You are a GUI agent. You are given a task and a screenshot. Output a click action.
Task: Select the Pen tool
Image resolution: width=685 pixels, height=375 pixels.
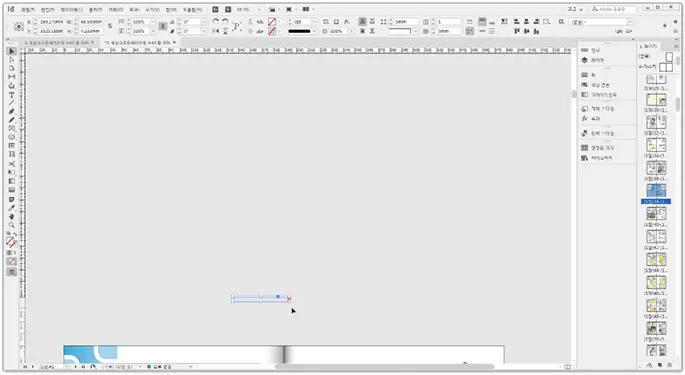click(x=12, y=111)
